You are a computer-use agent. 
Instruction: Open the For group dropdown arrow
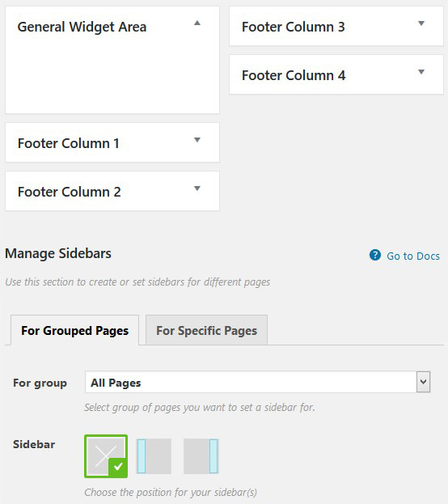423,382
